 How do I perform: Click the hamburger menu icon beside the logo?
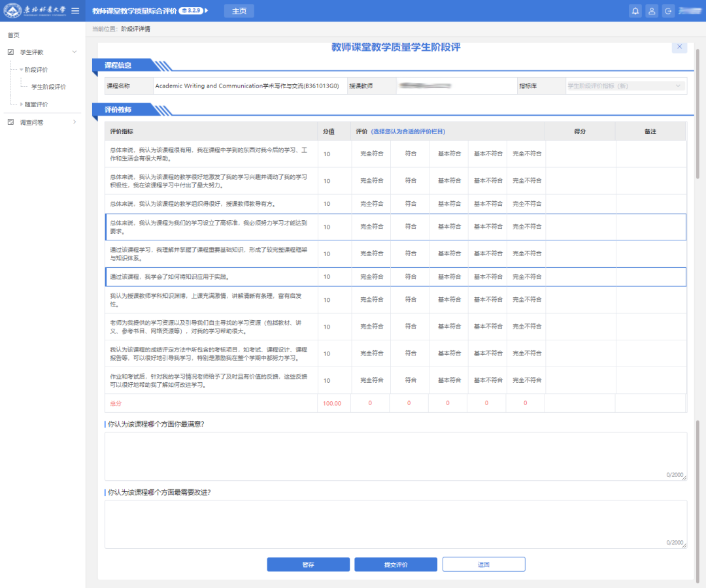pyautogui.click(x=75, y=10)
